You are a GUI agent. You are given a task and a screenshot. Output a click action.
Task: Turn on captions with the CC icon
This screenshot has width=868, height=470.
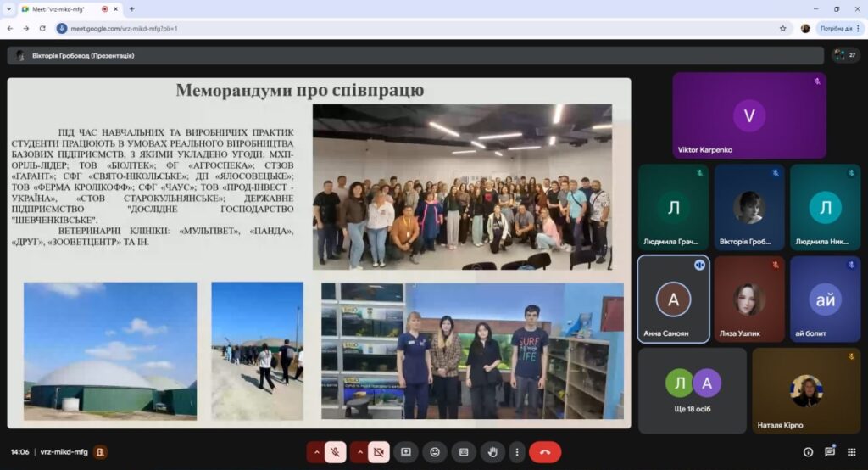click(464, 452)
